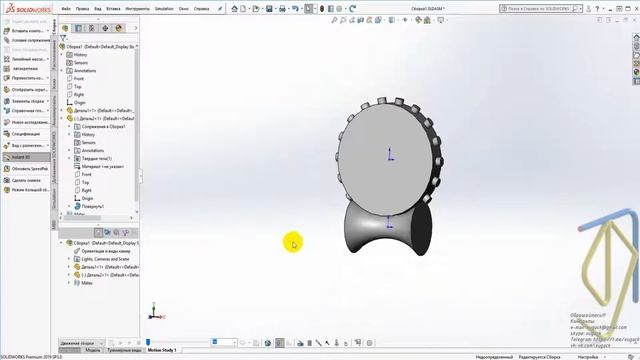Open the Файл menu

point(66,9)
